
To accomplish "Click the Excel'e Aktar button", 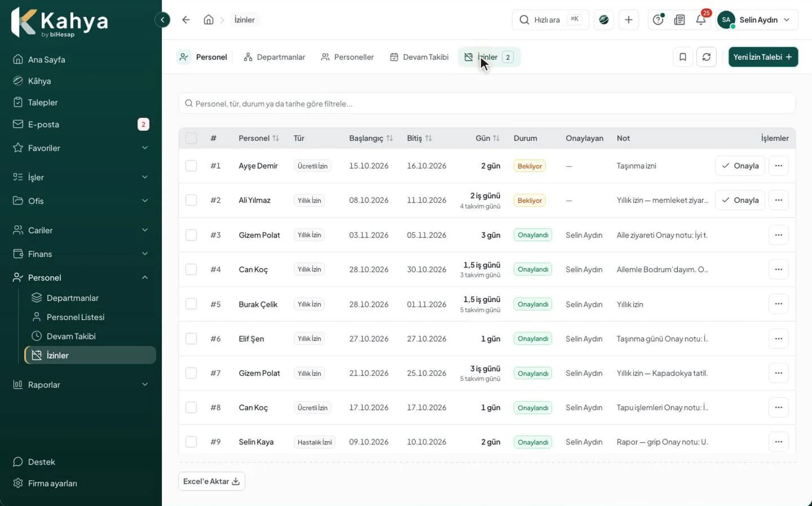I will click(x=211, y=481).
